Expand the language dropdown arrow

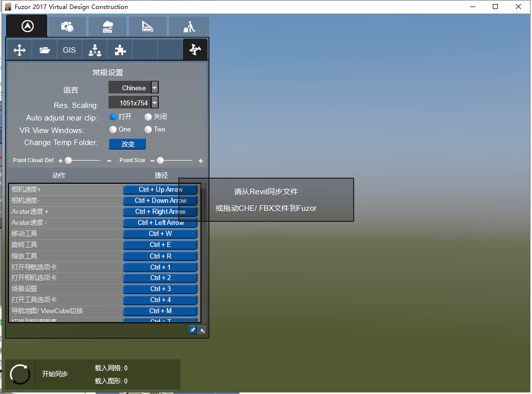pyautogui.click(x=155, y=87)
